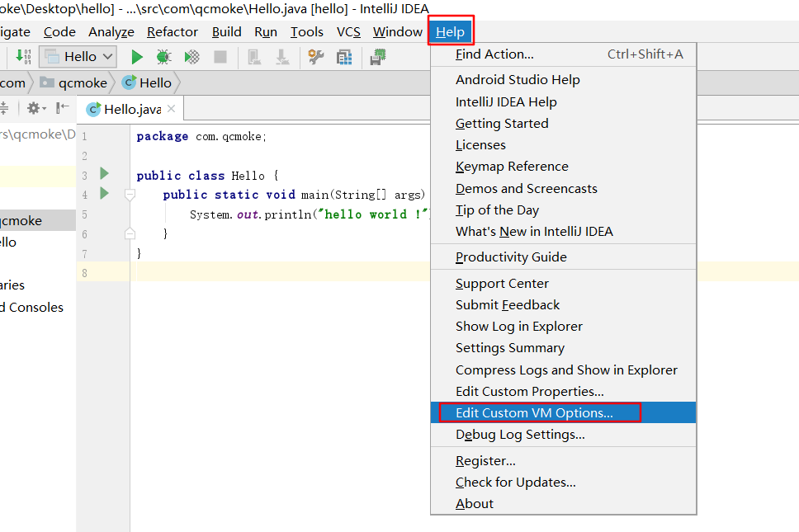Open the project panel gear settings
The height and width of the screenshot is (532, 799).
pos(36,108)
